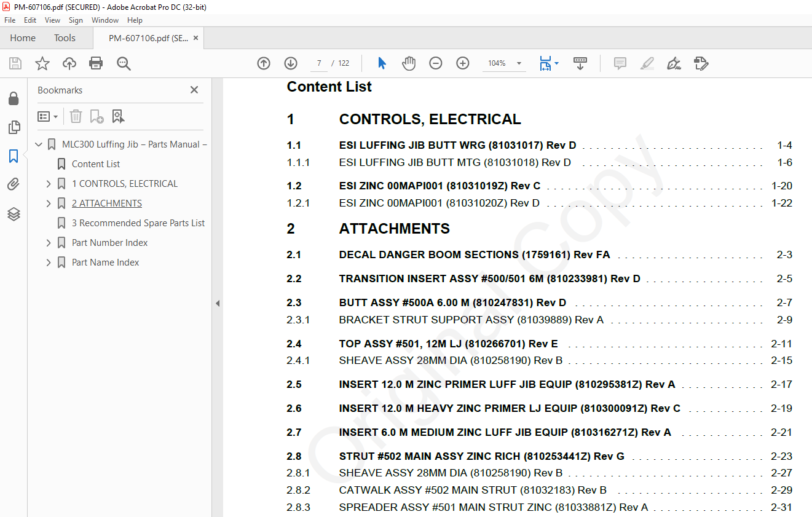Go to next page arrow
The width and height of the screenshot is (812, 517).
[291, 63]
